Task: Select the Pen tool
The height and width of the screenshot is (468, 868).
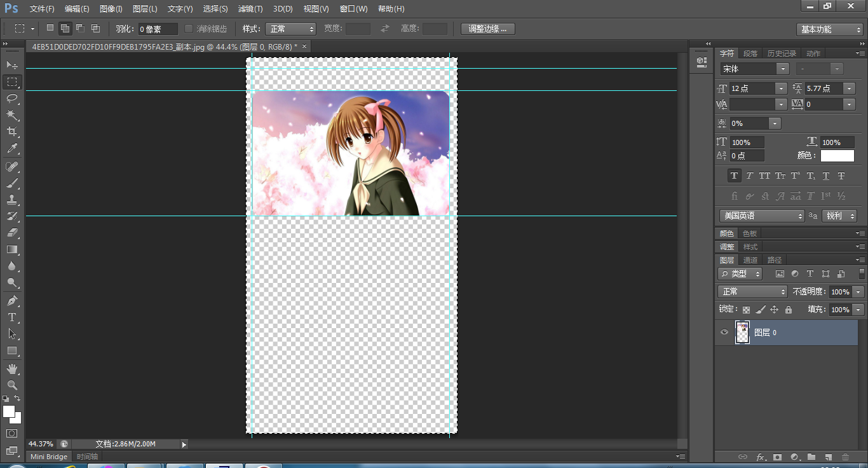Action: click(x=12, y=301)
